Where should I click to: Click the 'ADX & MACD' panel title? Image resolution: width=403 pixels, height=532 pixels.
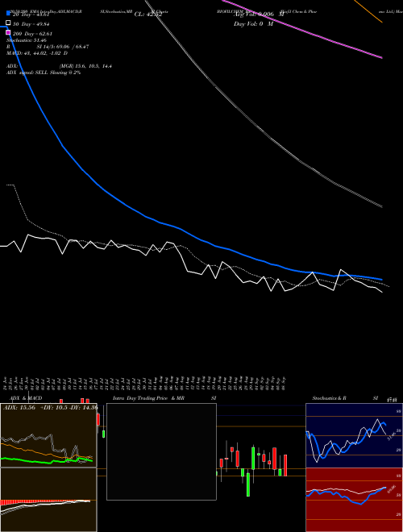point(24,398)
